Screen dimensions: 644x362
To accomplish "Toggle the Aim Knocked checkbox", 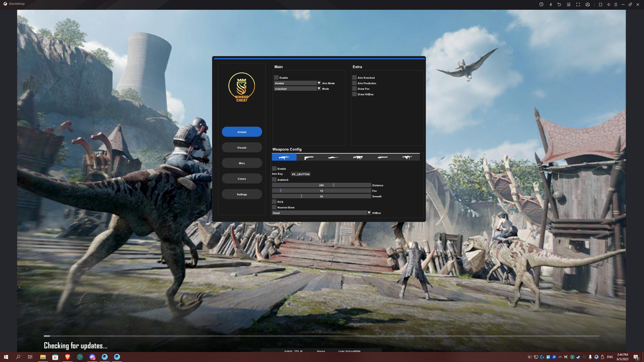I will tap(354, 77).
